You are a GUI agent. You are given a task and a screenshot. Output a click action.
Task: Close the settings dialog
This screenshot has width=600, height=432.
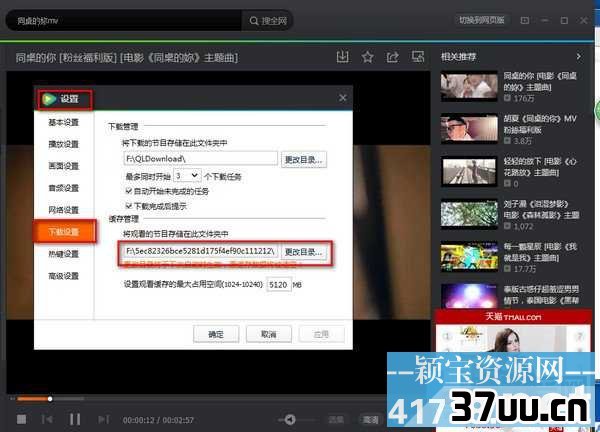[x=342, y=98]
